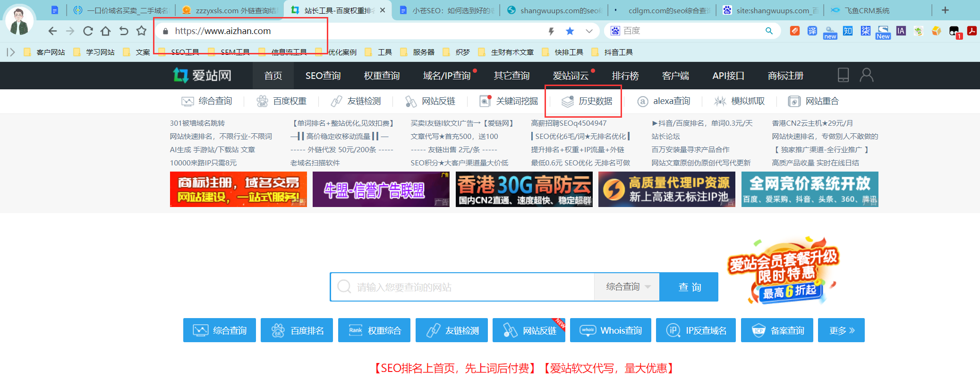Click the star favorites icon beside the home button
This screenshot has width=980, height=380.
point(141,31)
